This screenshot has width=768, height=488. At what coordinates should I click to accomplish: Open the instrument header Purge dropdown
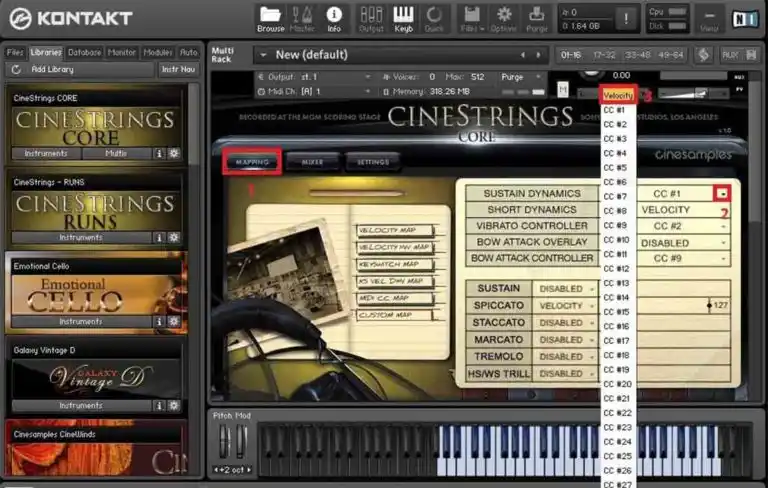click(521, 77)
